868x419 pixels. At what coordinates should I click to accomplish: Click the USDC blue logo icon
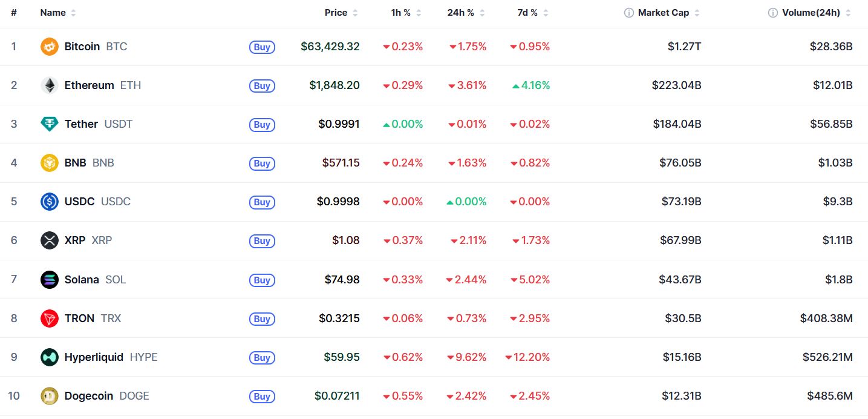tap(50, 202)
